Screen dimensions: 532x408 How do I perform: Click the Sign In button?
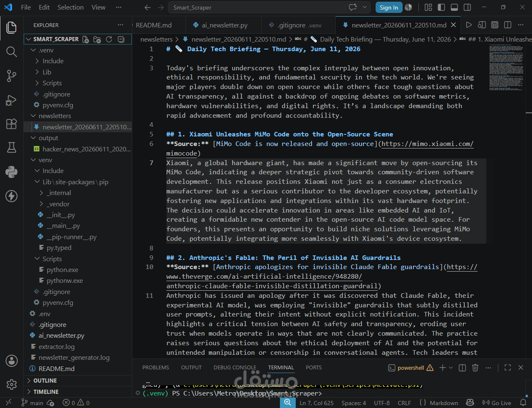point(389,7)
